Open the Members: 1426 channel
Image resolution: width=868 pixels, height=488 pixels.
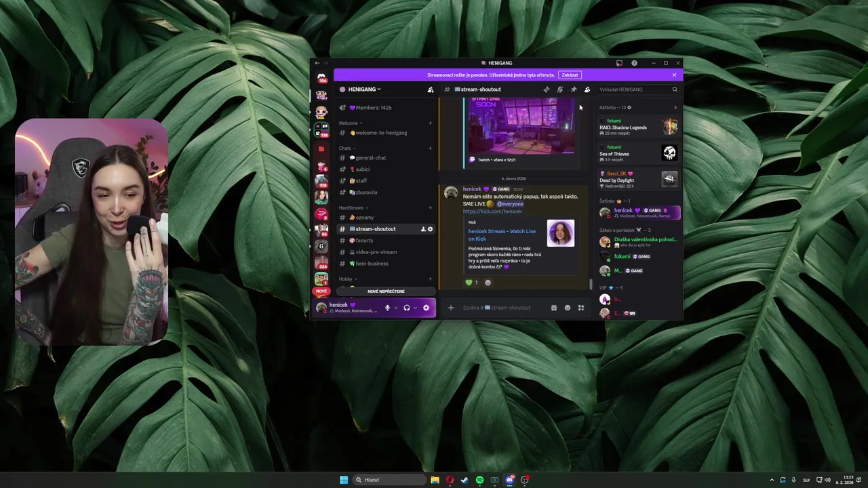click(x=386, y=108)
